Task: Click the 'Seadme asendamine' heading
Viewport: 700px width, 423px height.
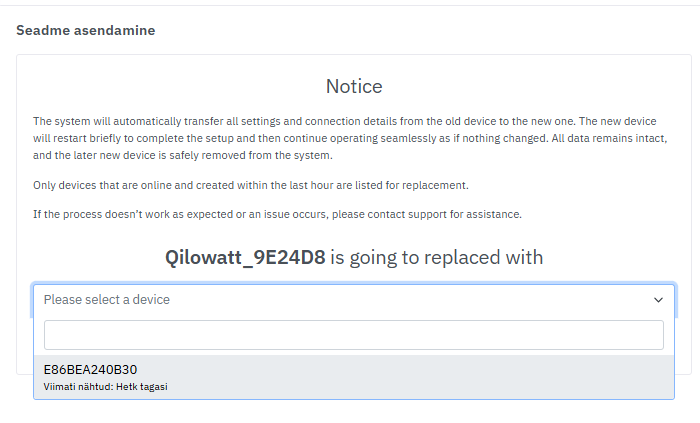Action: coord(85,30)
